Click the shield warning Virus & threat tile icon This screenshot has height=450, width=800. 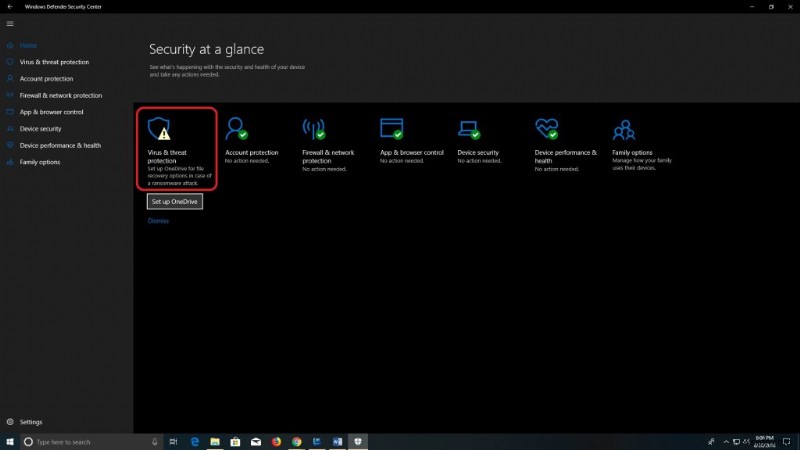[159, 129]
